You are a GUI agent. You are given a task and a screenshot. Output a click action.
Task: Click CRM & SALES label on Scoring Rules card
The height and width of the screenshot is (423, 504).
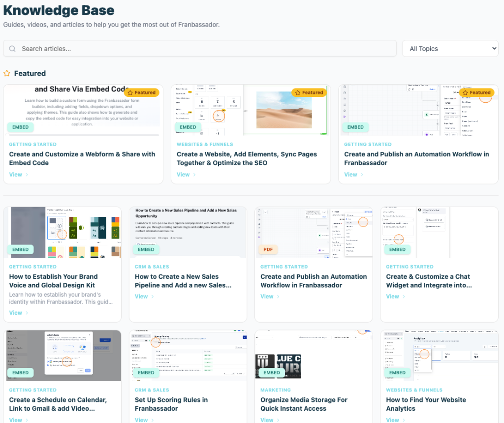point(152,390)
